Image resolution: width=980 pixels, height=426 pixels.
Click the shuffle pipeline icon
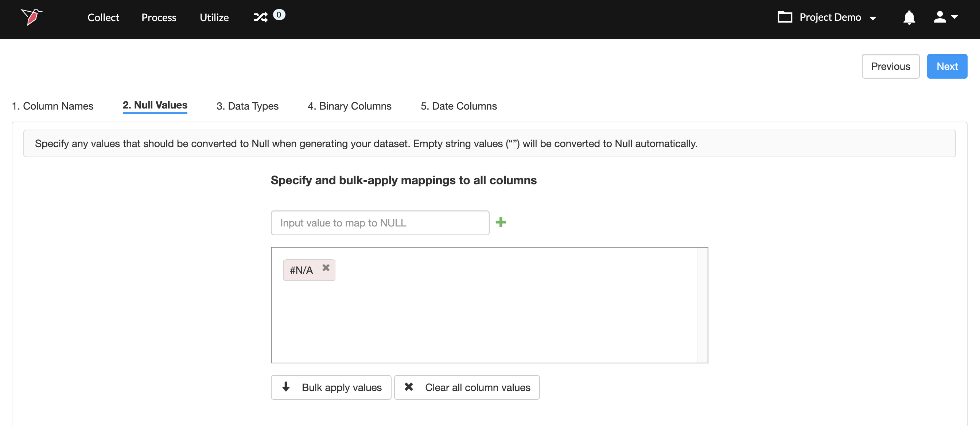pyautogui.click(x=261, y=17)
